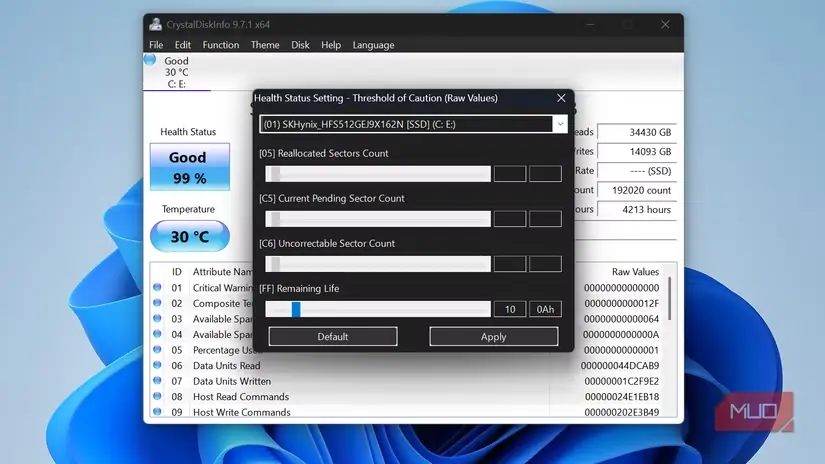Click the ---- (SSD) rotation rate field
Image resolution: width=825 pixels, height=464 pixels.
pos(637,171)
